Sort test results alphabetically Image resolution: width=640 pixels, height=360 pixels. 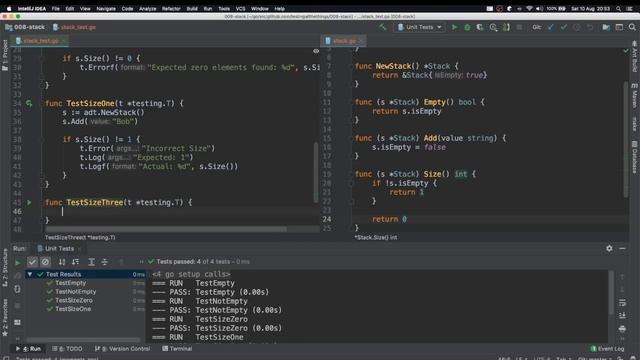click(x=62, y=262)
